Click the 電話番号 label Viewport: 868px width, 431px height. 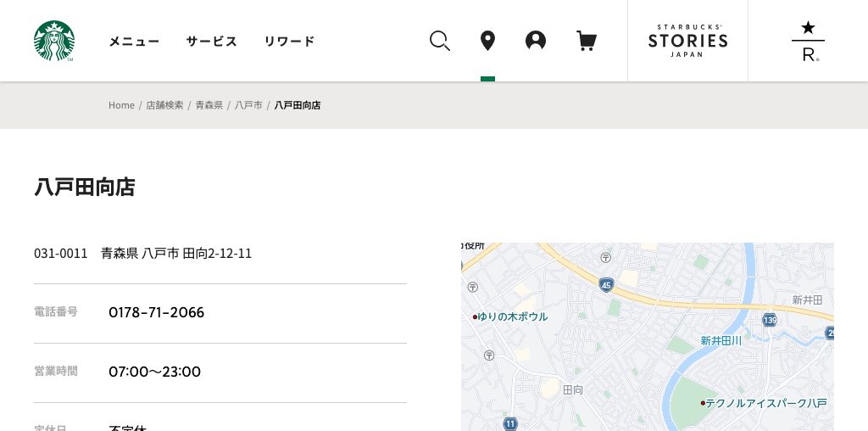(56, 312)
